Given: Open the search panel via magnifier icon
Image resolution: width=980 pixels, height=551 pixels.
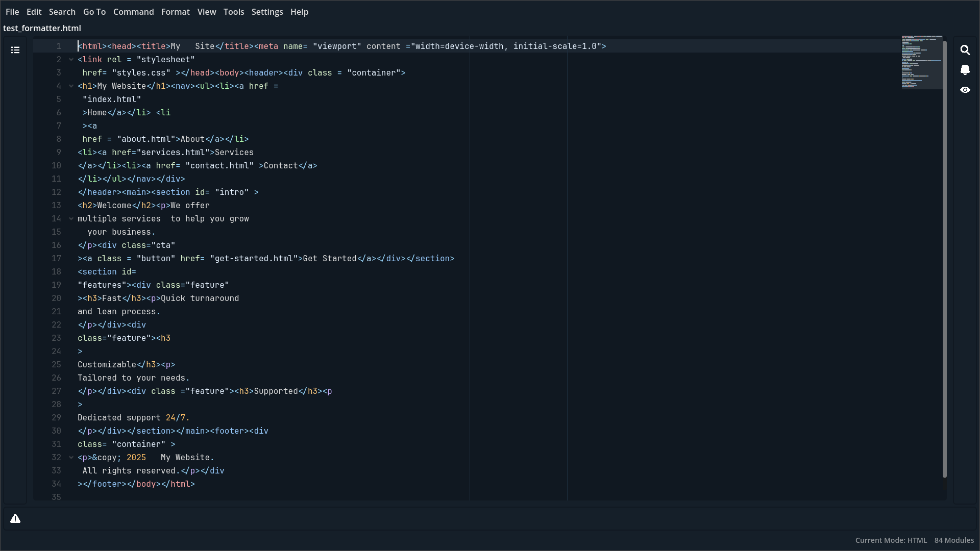Looking at the screenshot, I should tap(965, 50).
